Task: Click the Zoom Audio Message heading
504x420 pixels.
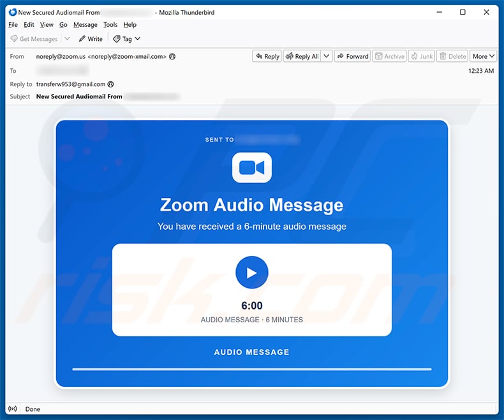Action: pos(251,205)
